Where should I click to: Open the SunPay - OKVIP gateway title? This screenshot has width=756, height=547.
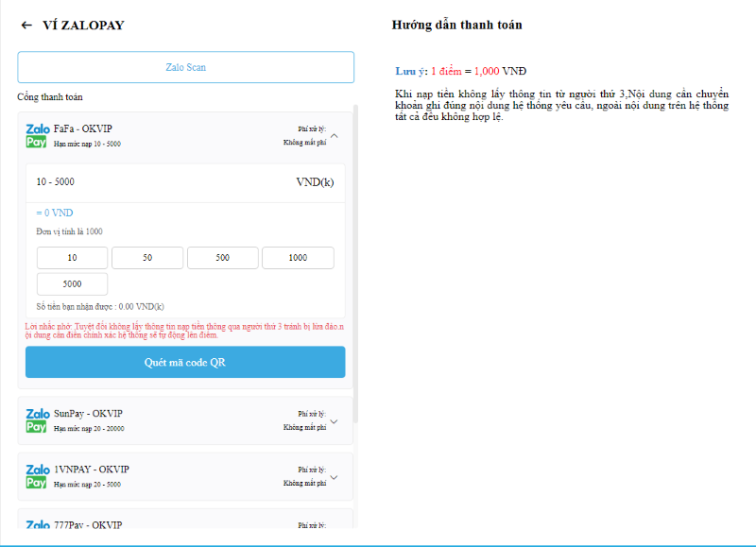(88, 414)
